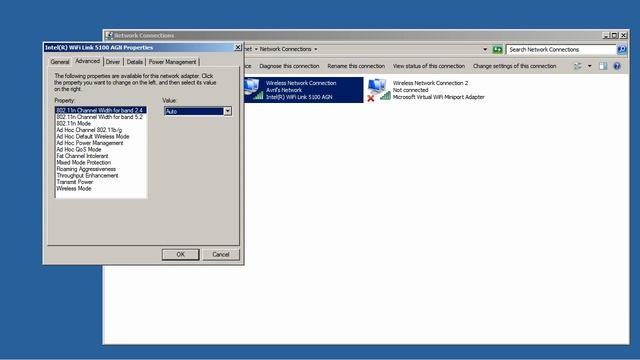The width and height of the screenshot is (640, 360).
Task: Click Network Connections breadcrumb segment
Action: coord(285,49)
